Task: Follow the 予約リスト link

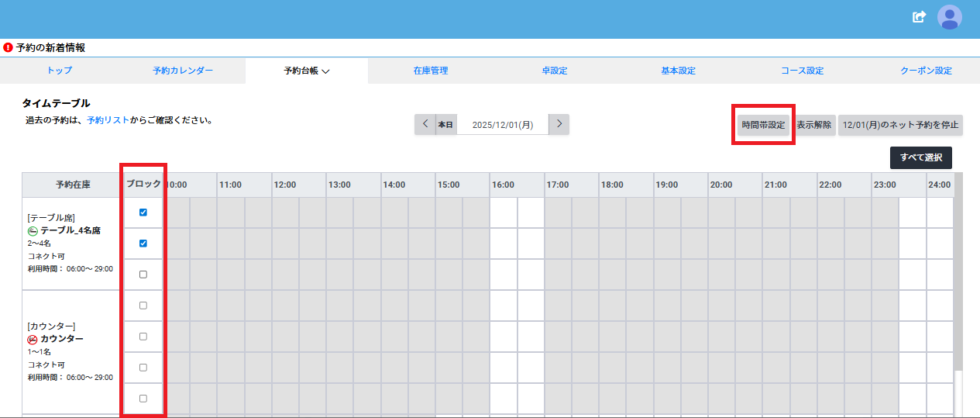Action: click(x=103, y=121)
